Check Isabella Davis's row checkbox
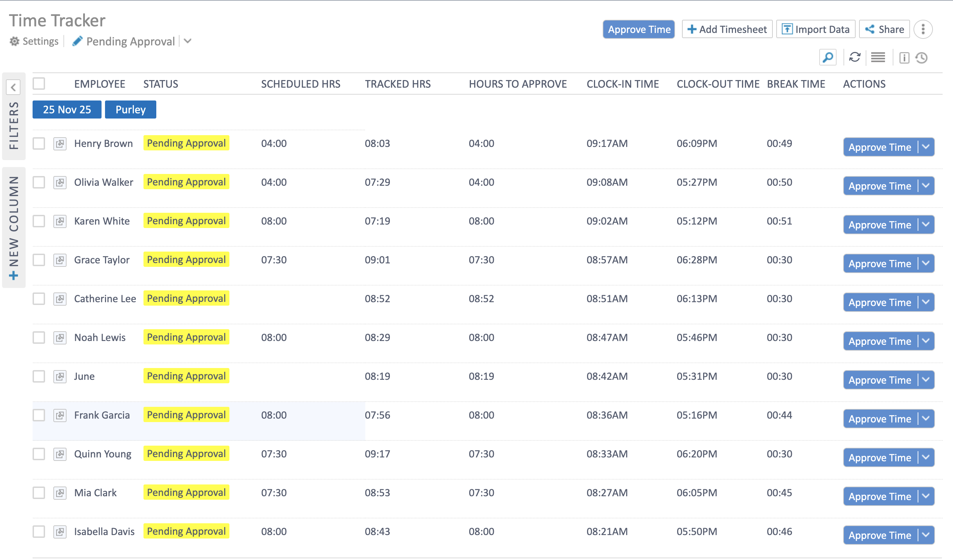Image resolution: width=953 pixels, height=560 pixels. coord(39,531)
